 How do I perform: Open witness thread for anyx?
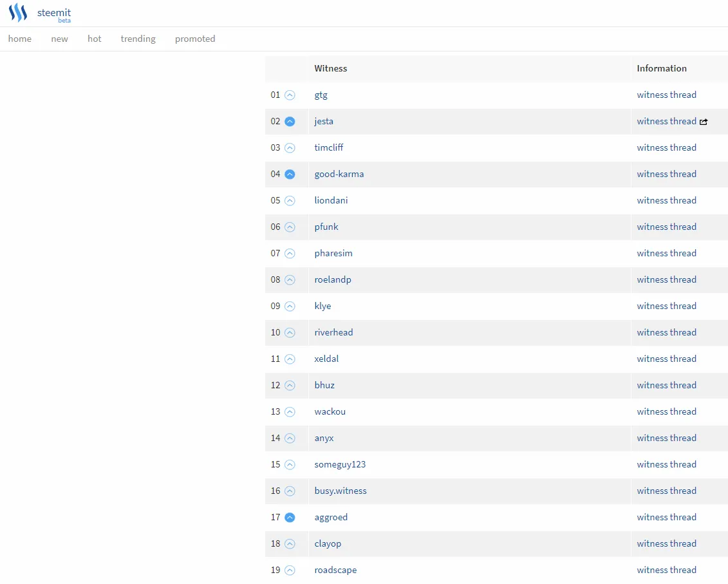tap(666, 438)
